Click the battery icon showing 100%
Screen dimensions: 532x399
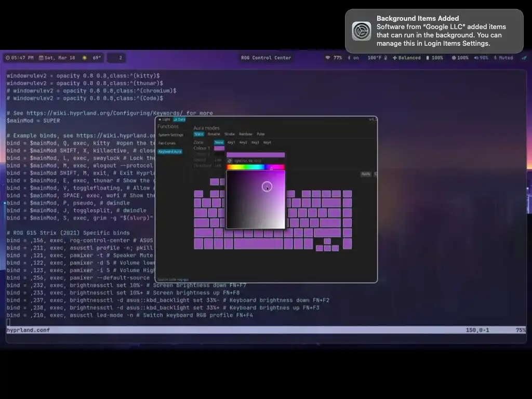(x=428, y=58)
